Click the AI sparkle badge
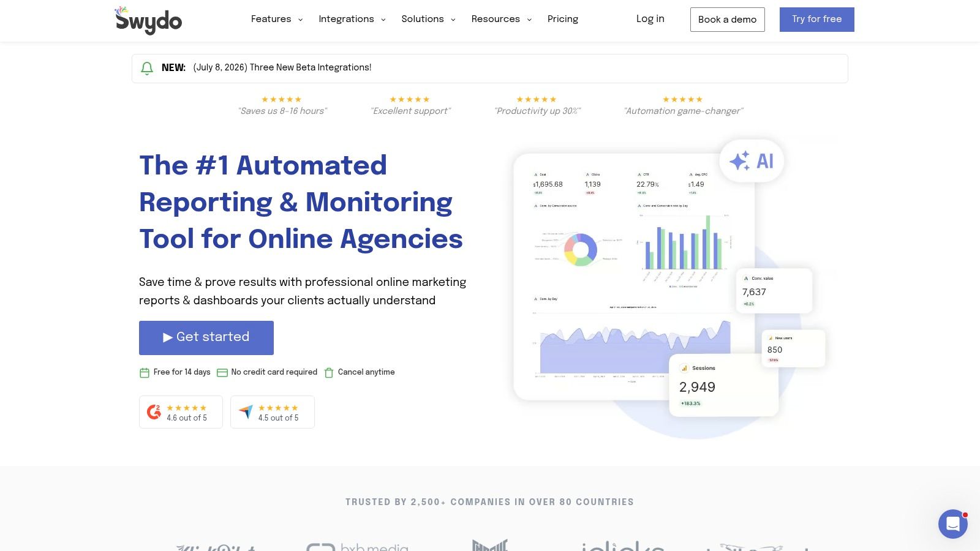 (752, 161)
